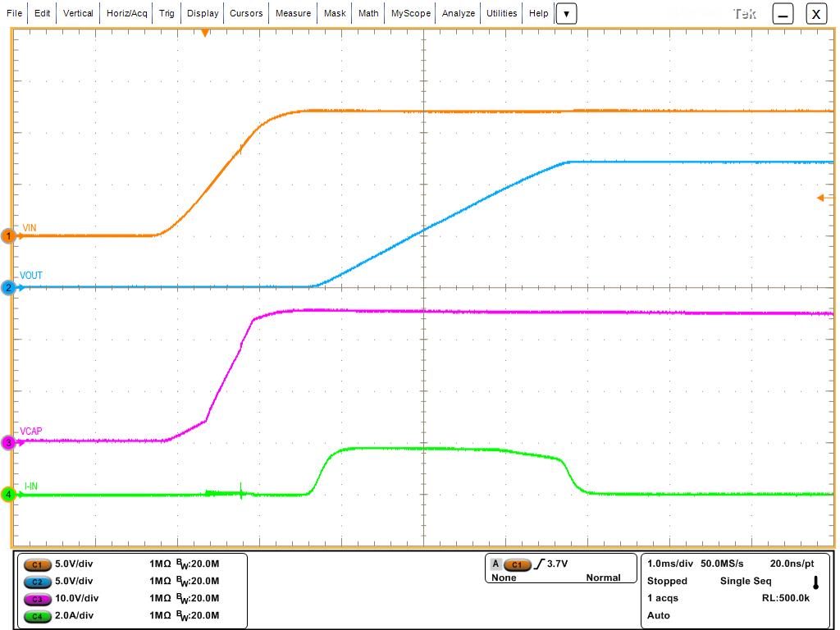Click the trigger source C1 badge
The image size is (840, 630).
pyautogui.click(x=516, y=564)
